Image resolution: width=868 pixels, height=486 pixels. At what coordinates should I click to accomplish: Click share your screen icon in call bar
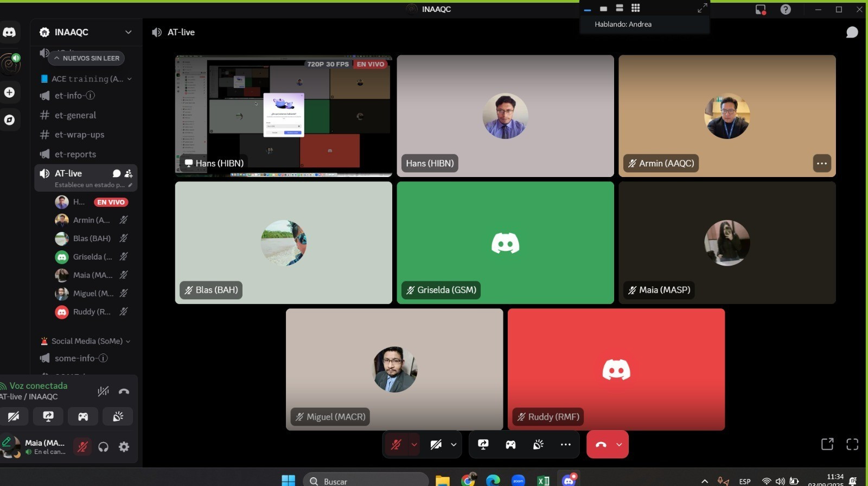pyautogui.click(x=483, y=445)
